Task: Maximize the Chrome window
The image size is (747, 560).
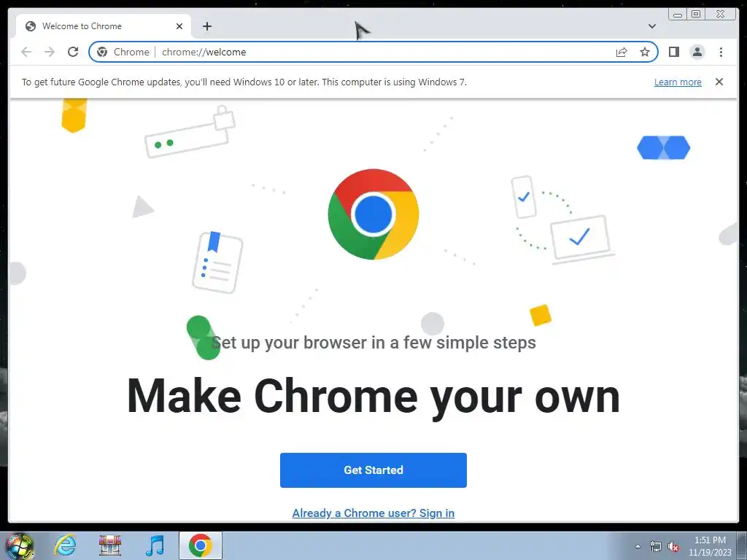Action: click(x=696, y=14)
